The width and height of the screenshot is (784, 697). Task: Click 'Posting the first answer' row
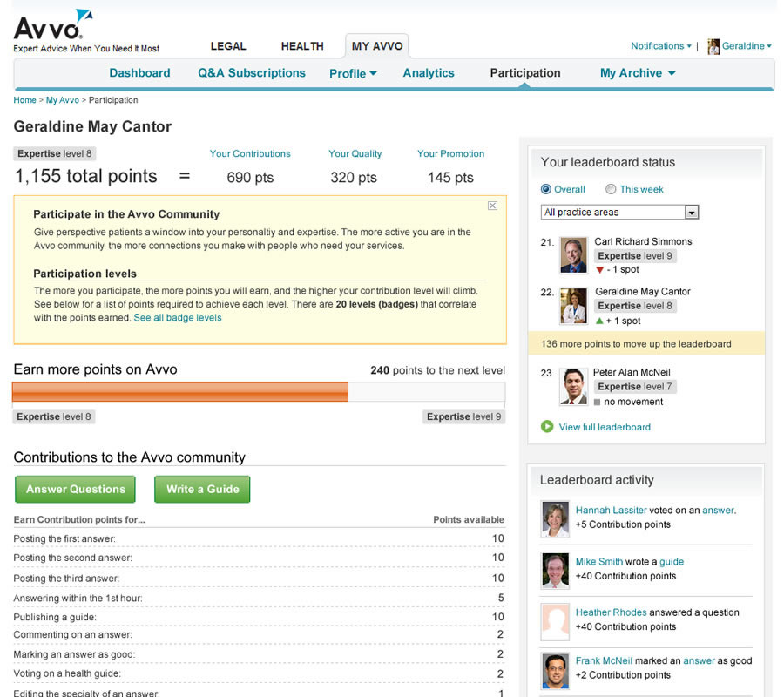pos(259,538)
